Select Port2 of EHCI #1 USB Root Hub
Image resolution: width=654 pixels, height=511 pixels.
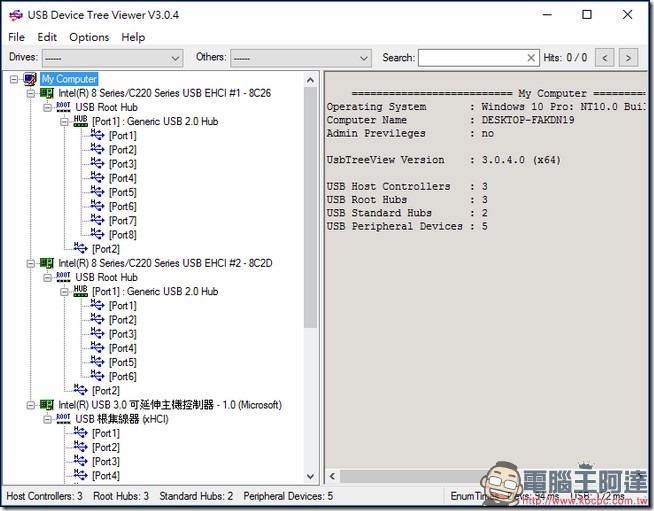pos(106,249)
